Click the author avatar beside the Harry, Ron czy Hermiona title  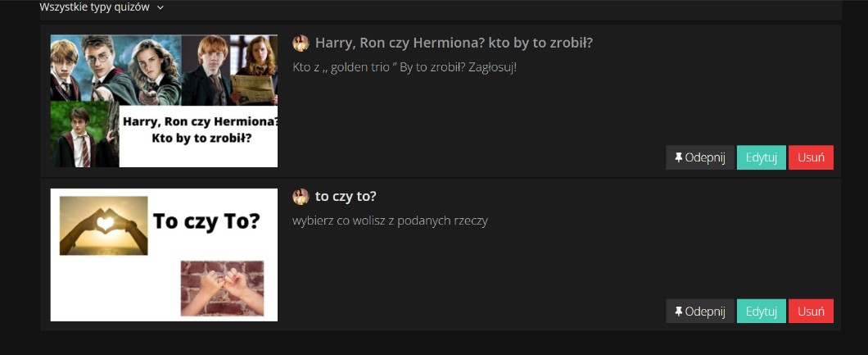pos(301,43)
